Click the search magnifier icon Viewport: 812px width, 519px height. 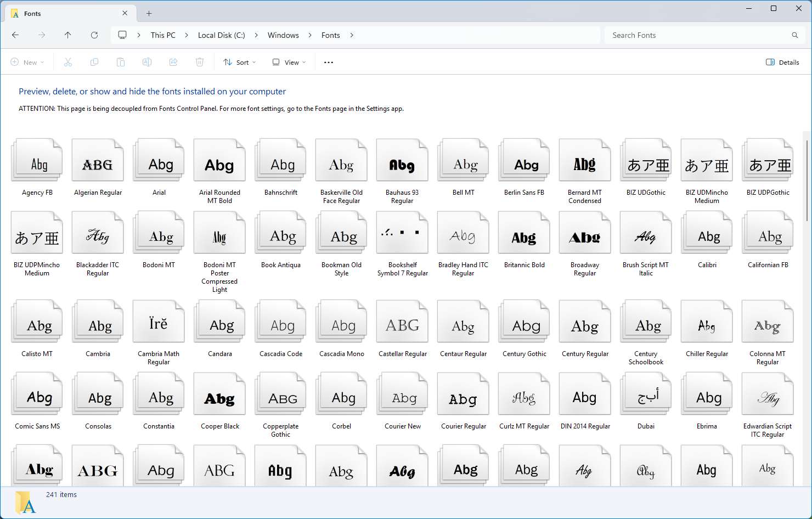coord(795,35)
